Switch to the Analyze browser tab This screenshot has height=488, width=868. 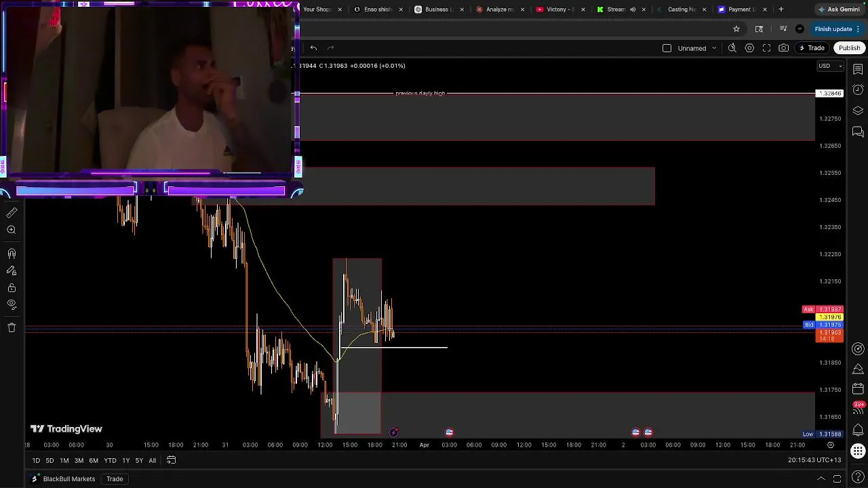500,9
